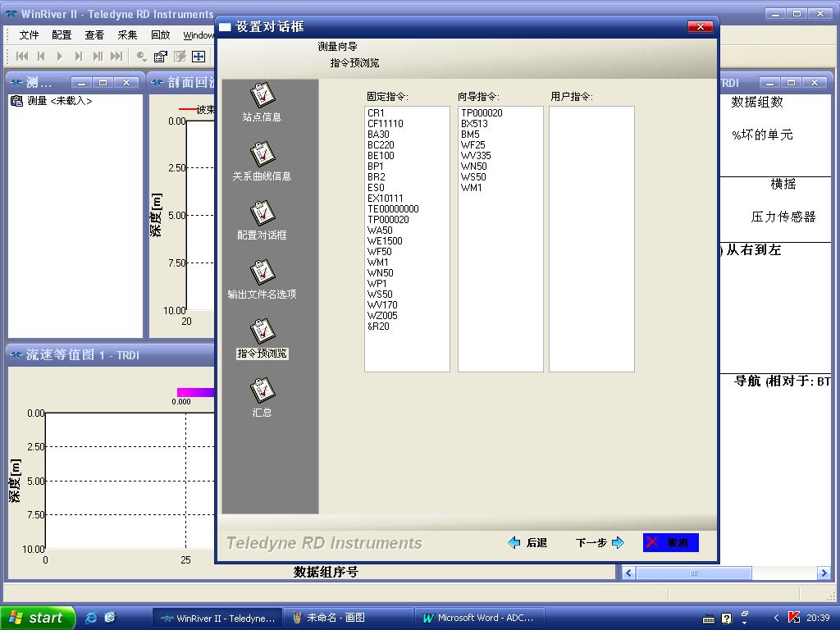Viewport: 840px width, 630px height.
Task: Open the 站点信息 wizard page icon
Action: (262, 98)
